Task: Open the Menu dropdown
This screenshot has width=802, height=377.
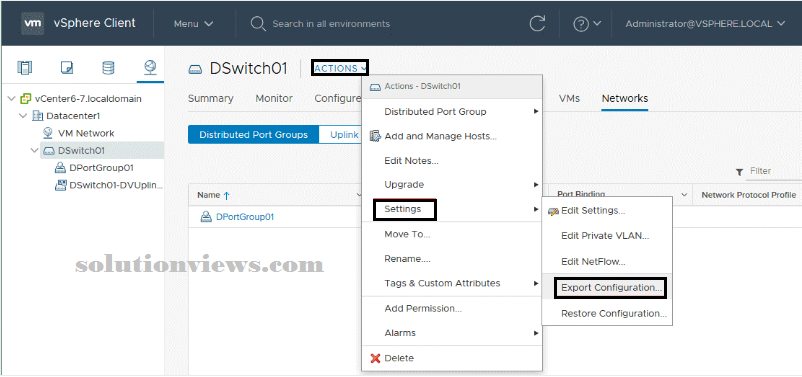Action: 193,24
